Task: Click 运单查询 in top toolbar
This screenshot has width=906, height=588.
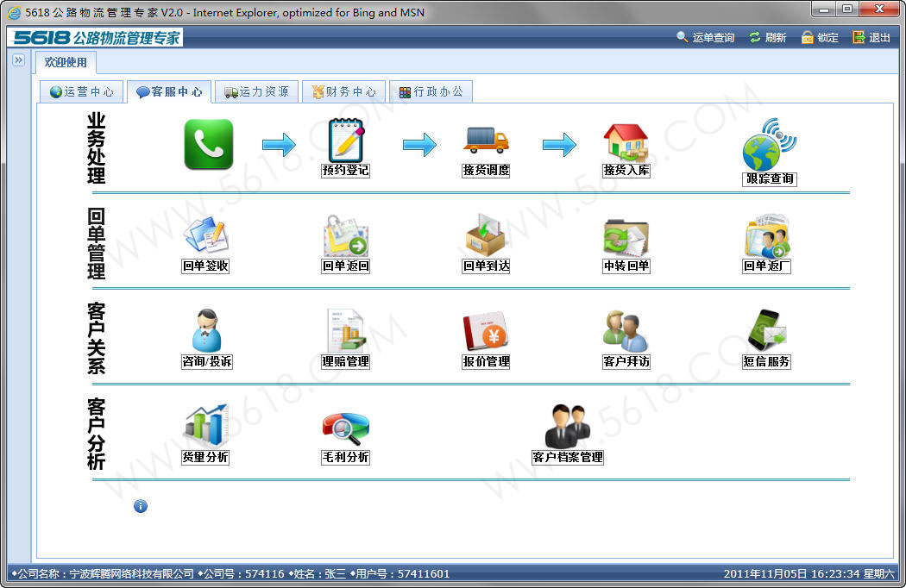Action: pyautogui.click(x=705, y=38)
